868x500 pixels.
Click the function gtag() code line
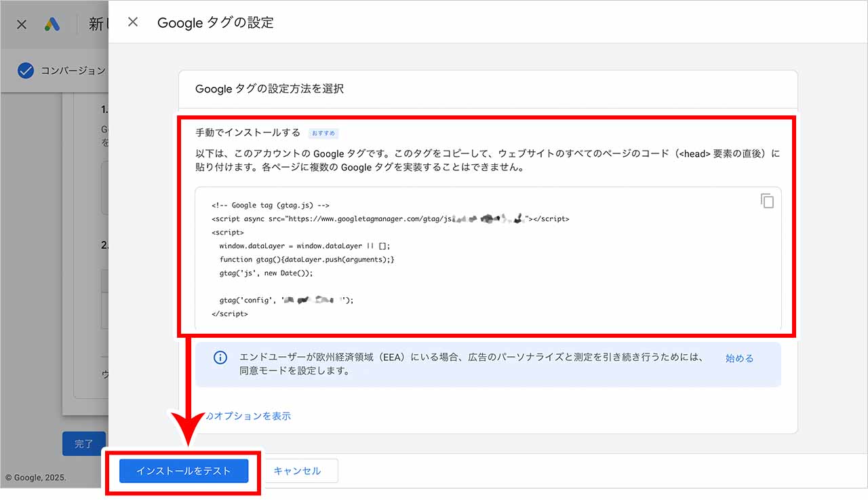click(x=307, y=260)
